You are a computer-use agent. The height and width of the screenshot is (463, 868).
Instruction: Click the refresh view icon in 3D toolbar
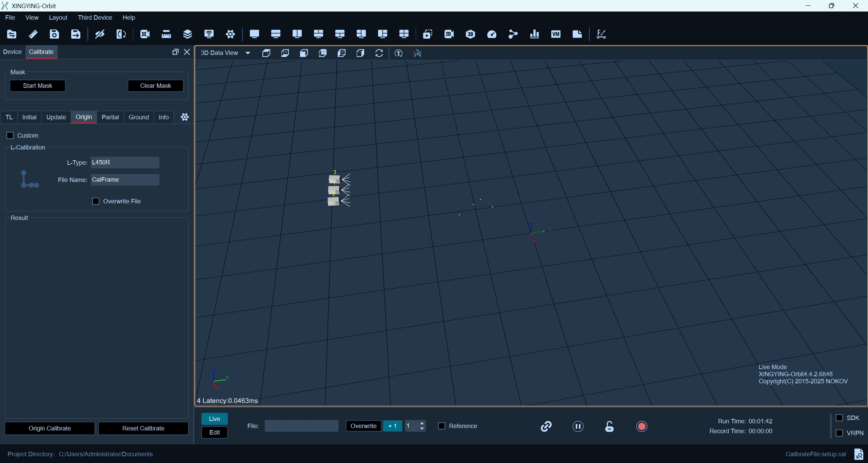379,53
